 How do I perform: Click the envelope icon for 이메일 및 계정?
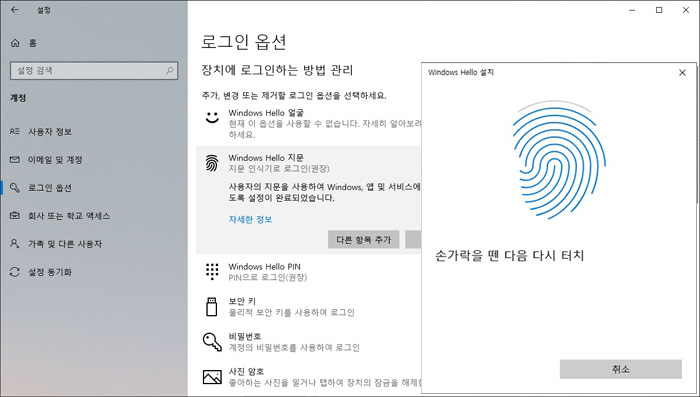[15, 160]
